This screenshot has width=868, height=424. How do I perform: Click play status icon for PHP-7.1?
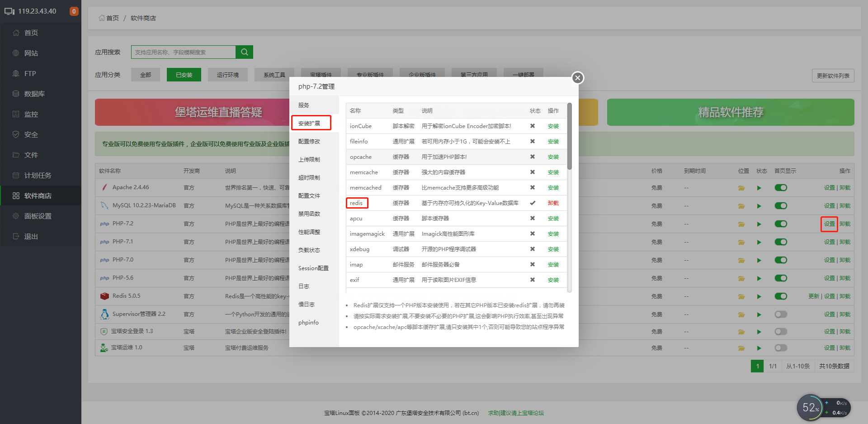pos(759,242)
